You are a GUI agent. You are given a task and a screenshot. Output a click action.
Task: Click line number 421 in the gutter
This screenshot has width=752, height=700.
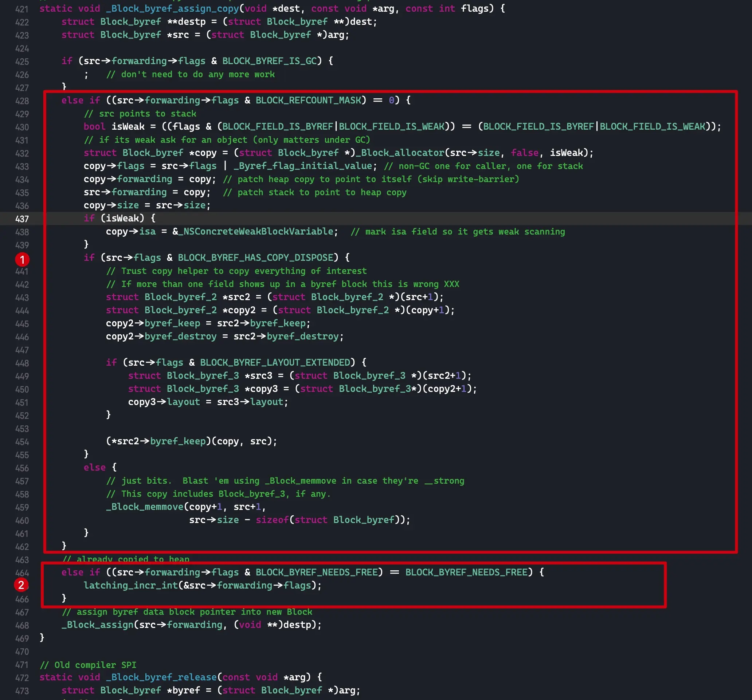pyautogui.click(x=22, y=9)
